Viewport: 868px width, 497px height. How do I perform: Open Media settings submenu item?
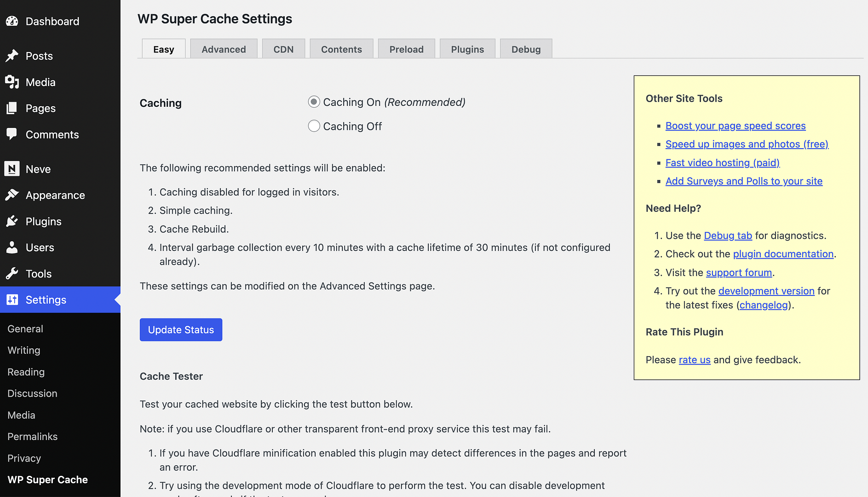[x=21, y=415]
